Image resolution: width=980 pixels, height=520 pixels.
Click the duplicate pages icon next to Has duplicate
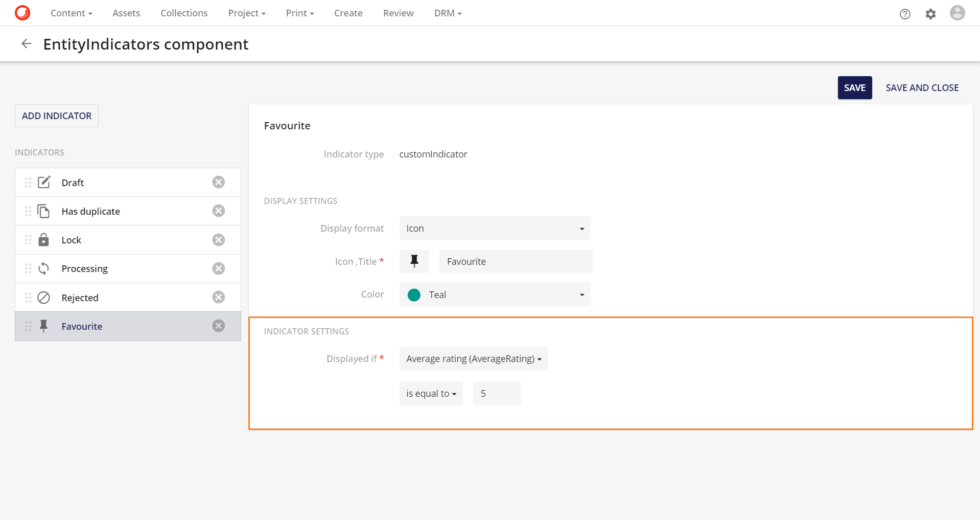[44, 210]
